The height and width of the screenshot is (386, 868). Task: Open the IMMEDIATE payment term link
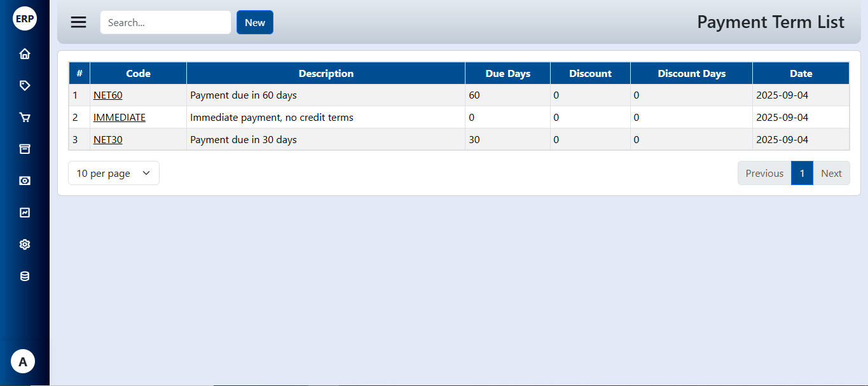120,118
